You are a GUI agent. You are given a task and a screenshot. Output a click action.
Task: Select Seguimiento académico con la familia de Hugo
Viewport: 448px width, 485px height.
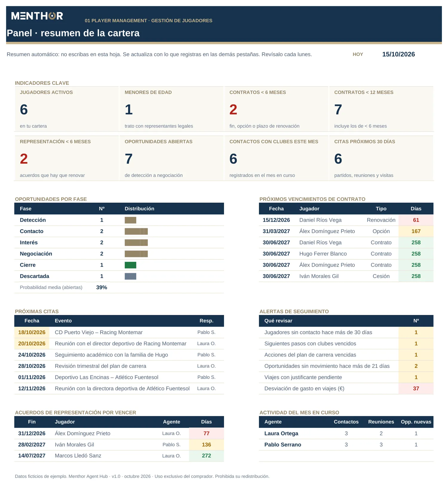click(x=111, y=355)
